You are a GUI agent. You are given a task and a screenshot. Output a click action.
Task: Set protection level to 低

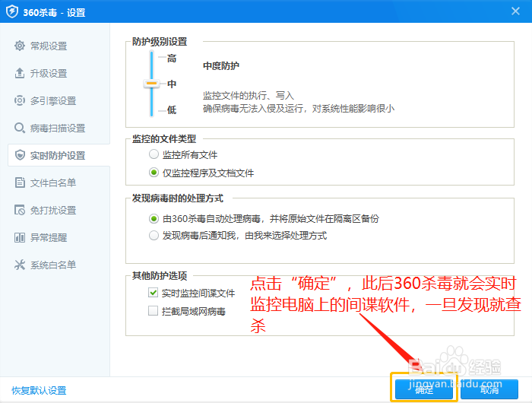[x=172, y=109]
